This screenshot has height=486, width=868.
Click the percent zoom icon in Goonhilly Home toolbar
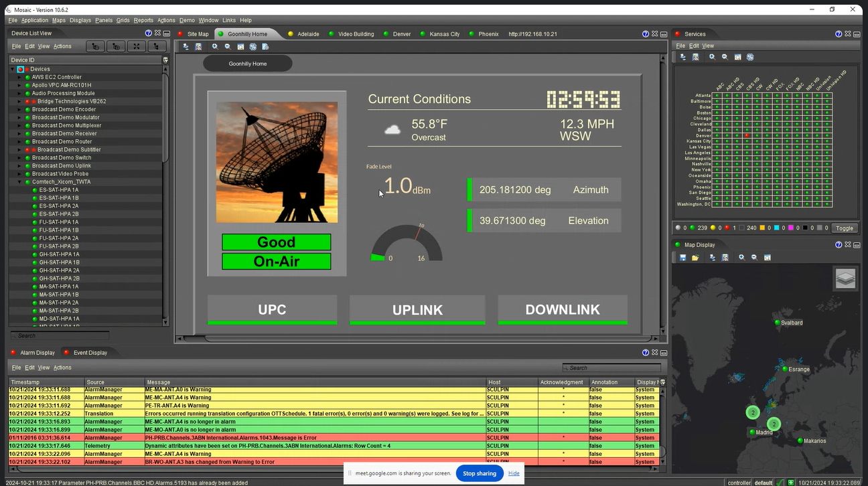point(253,47)
